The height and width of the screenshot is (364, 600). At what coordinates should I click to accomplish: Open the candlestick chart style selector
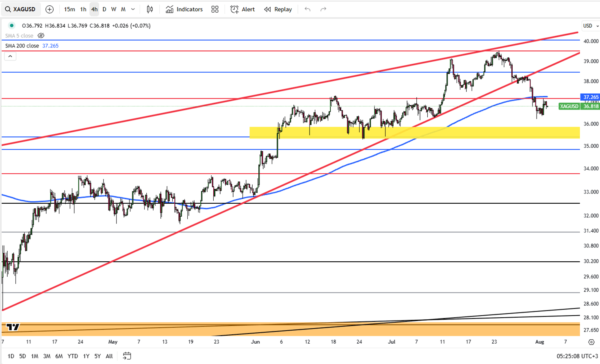[x=150, y=9]
